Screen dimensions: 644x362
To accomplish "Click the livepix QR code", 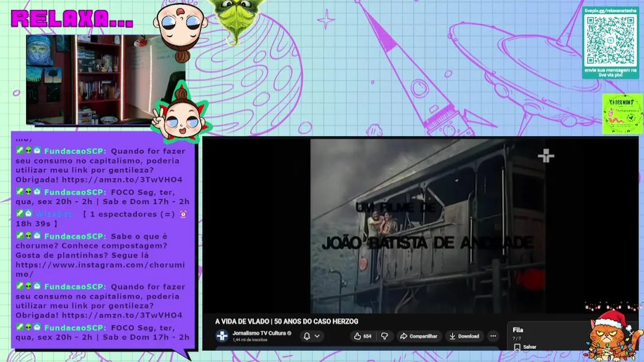I will (610, 40).
